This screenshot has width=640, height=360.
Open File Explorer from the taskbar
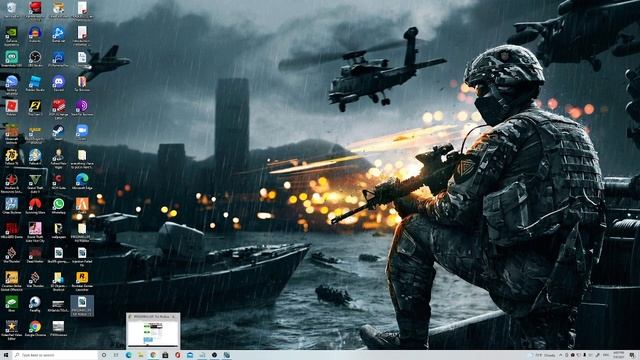click(x=141, y=355)
